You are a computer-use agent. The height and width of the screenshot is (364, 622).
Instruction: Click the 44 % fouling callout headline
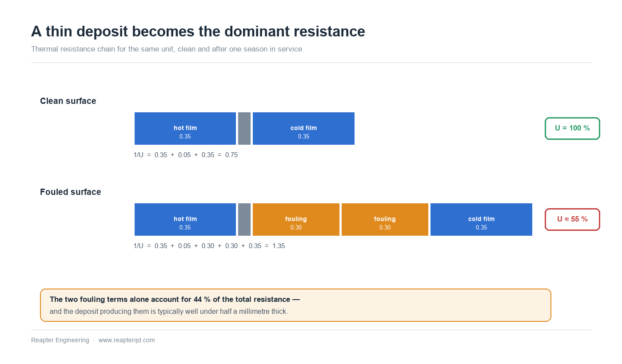click(175, 300)
